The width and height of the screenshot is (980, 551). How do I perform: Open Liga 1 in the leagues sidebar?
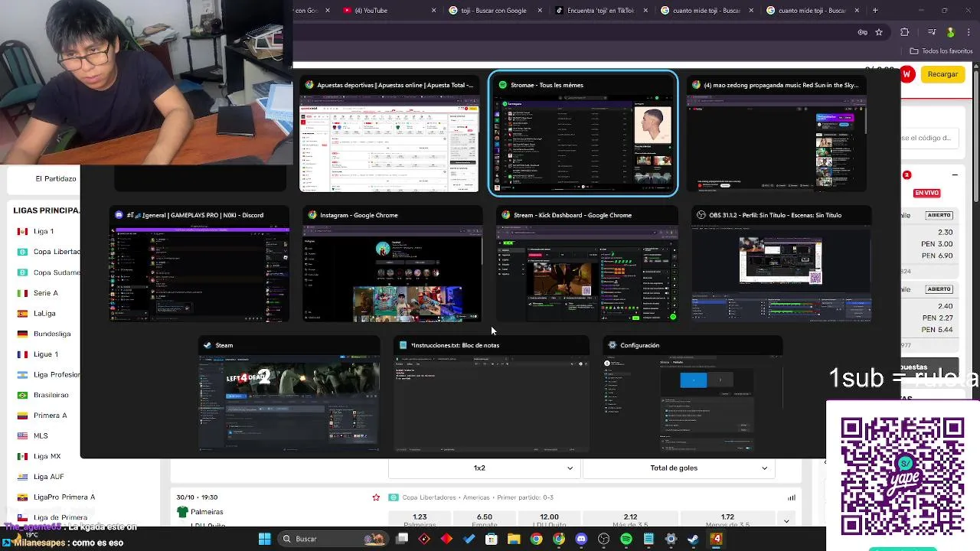44,231
